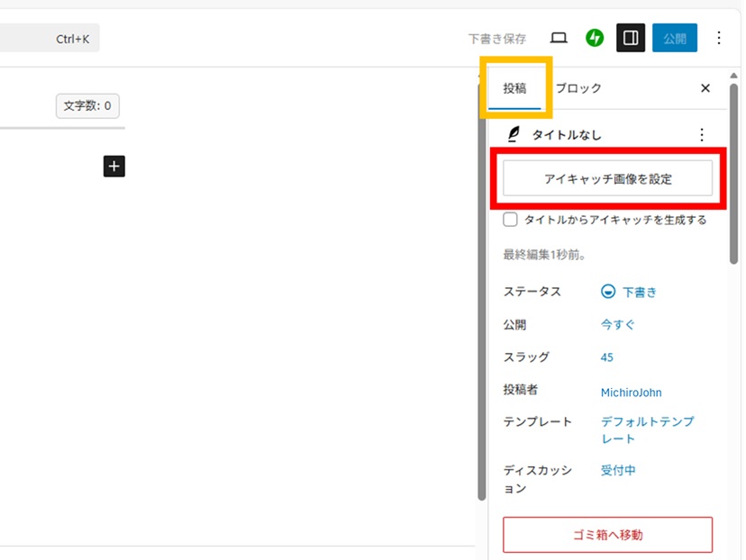This screenshot has height=560, width=746.
Task: Open post actions menu beside タイトルなし
Action: click(702, 135)
